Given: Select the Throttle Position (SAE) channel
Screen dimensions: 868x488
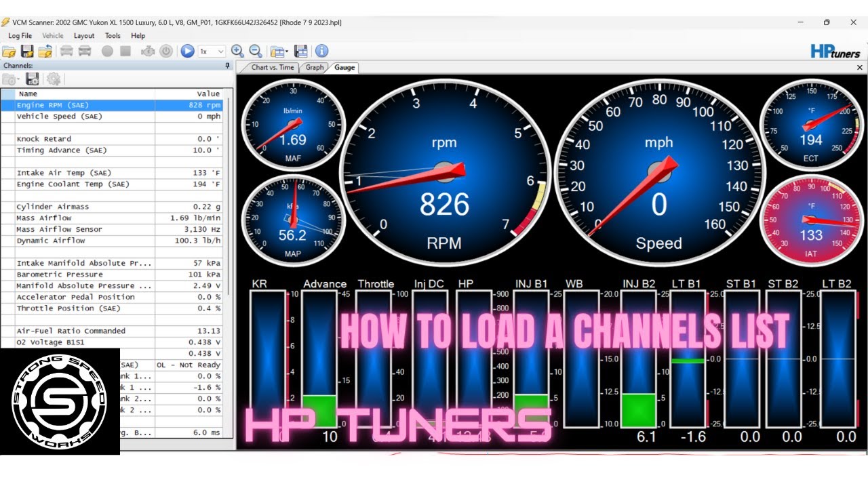Looking at the screenshot, I should [x=112, y=308].
